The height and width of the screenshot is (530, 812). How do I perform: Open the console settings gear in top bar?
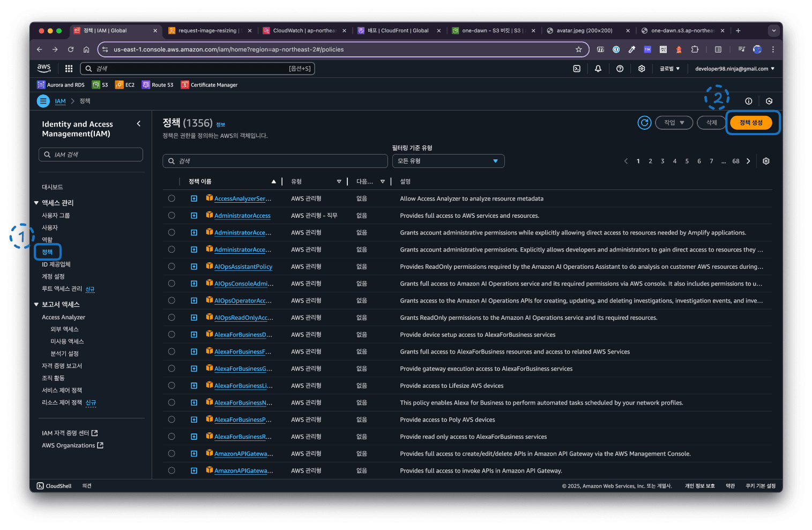[642, 69]
